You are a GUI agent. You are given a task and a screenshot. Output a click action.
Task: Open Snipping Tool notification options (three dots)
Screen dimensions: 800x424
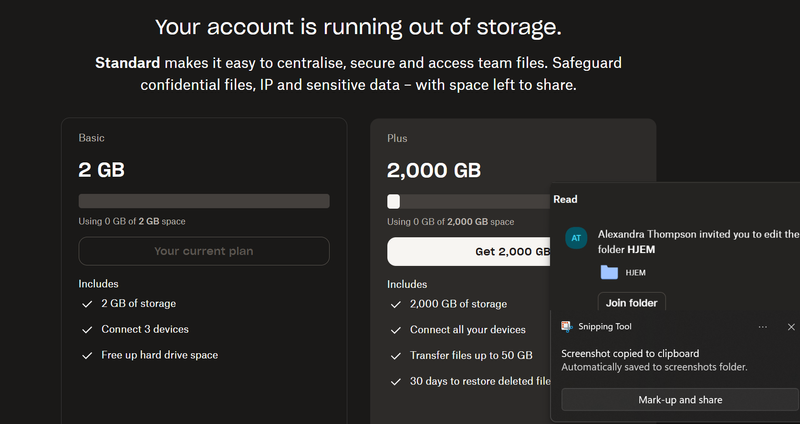[763, 327]
